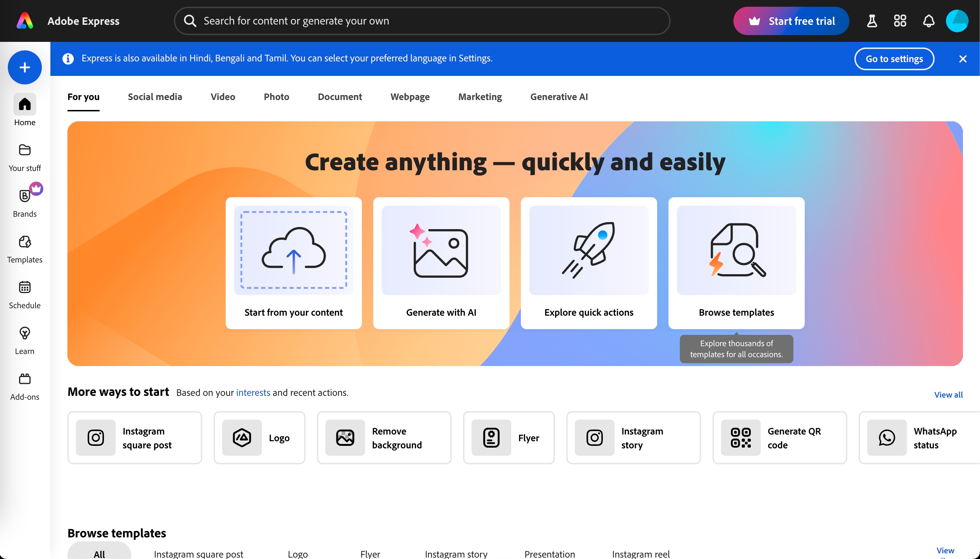Open the beaker experiments icon
The image size is (980, 559).
[872, 21]
